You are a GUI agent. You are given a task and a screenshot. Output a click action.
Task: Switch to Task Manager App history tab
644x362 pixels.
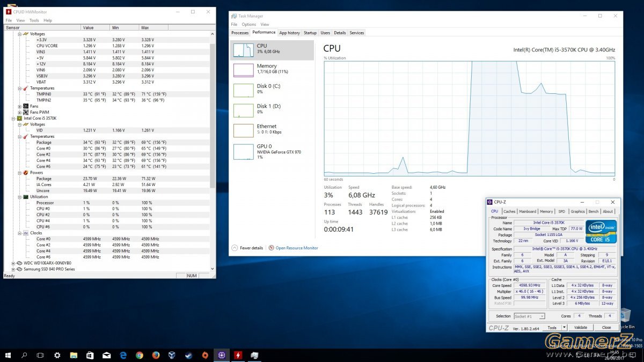pyautogui.click(x=290, y=33)
